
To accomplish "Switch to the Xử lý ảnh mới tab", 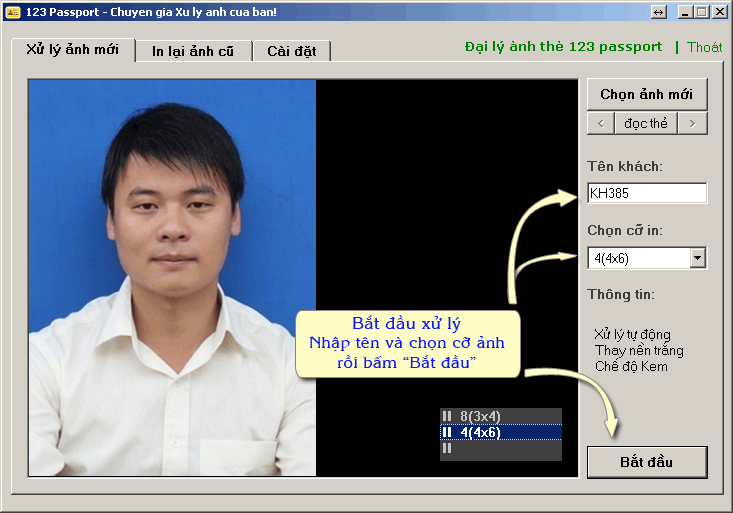I will click(72, 50).
